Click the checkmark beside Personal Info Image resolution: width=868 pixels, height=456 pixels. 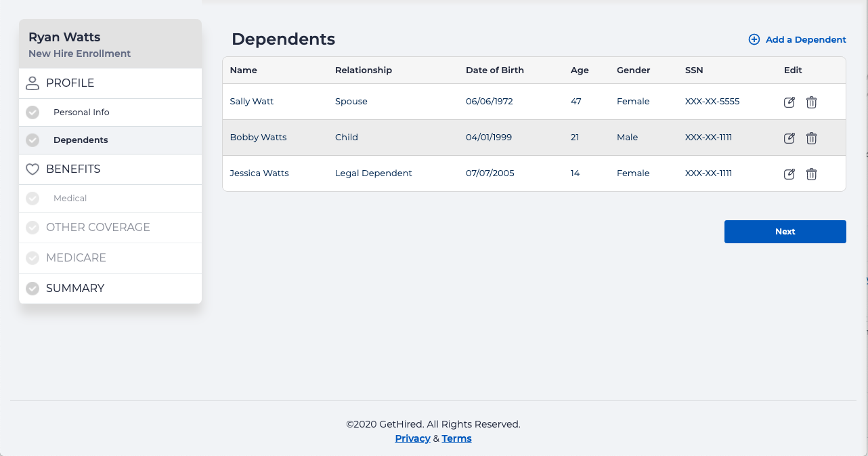tap(32, 112)
